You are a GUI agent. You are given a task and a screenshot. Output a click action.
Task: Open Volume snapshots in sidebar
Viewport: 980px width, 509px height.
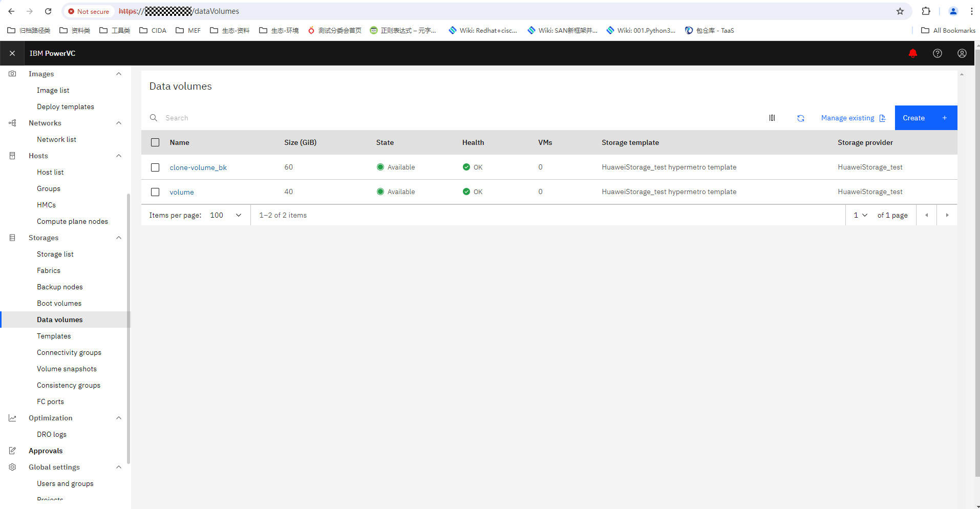tap(67, 369)
